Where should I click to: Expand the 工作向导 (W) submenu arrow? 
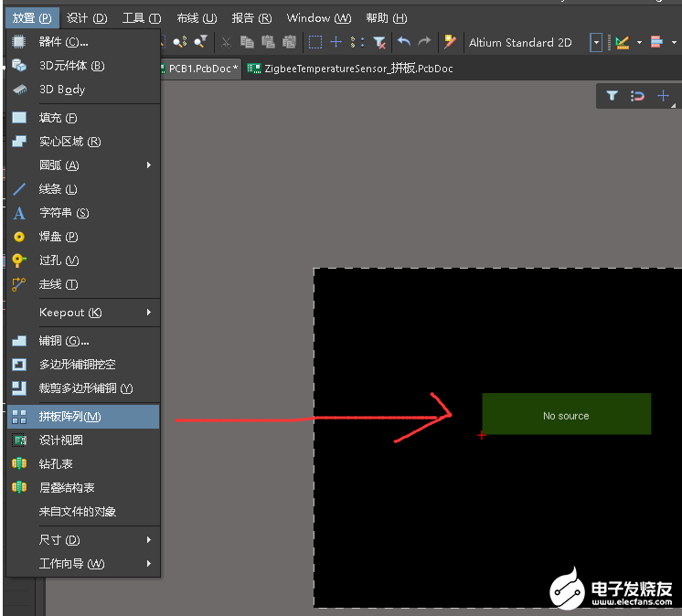tap(149, 564)
